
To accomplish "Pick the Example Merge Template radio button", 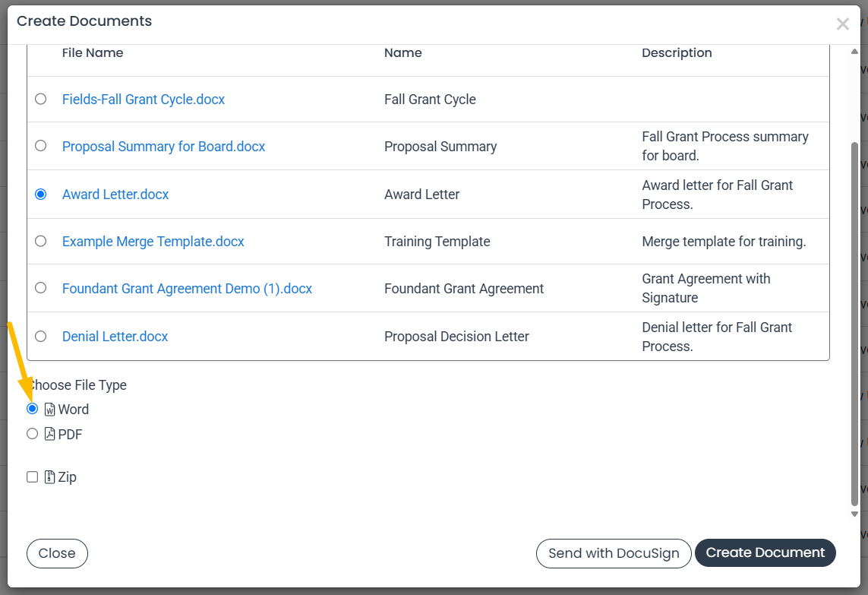I will tap(40, 241).
